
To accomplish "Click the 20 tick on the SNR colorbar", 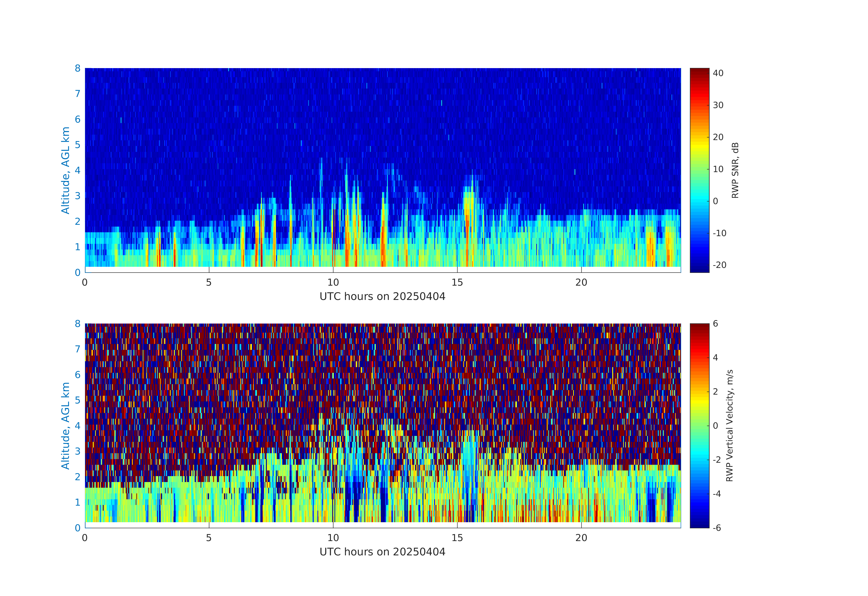I will coord(718,137).
